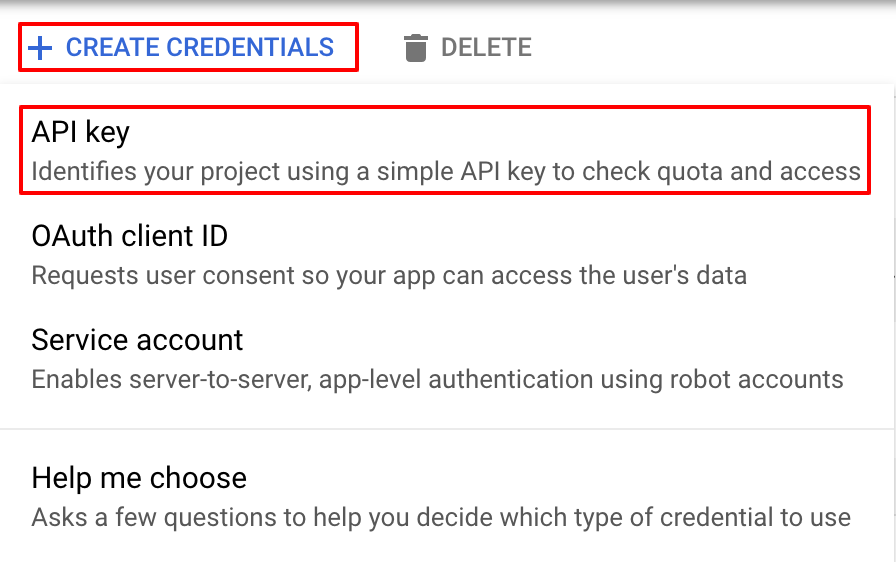Click 'Requests user consent' description line
This screenshot has height=562, width=896.
(388, 275)
